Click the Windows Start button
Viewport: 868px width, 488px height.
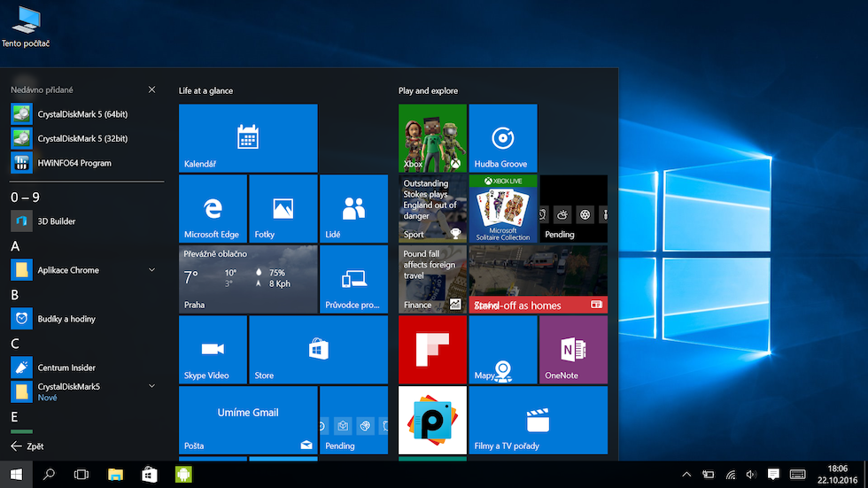click(16, 475)
